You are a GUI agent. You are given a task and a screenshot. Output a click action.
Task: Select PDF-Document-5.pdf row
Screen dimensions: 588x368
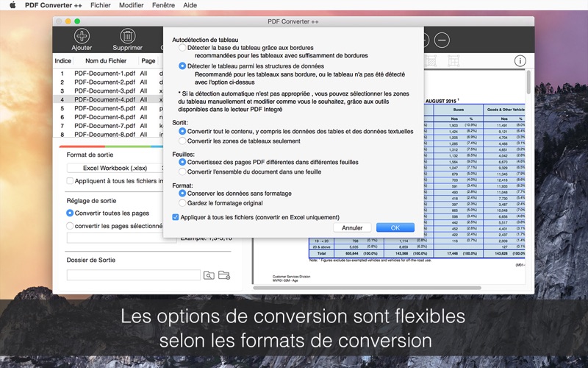[109, 108]
